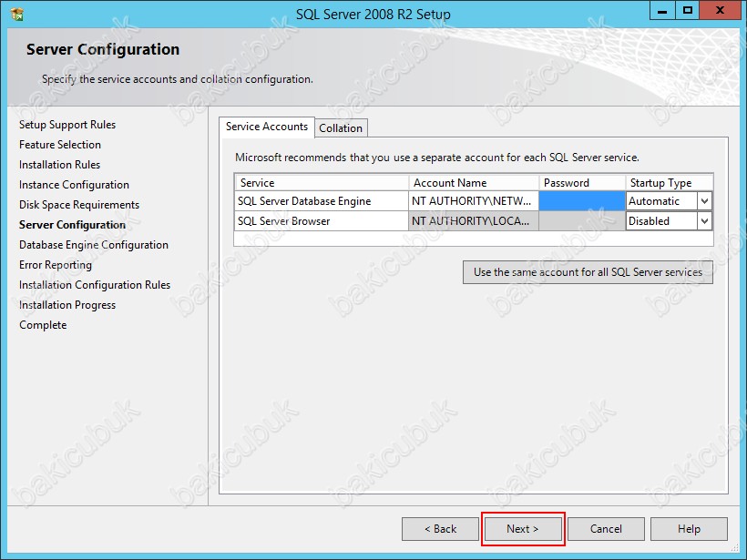Click Feature Selection in the step list

coord(60,145)
